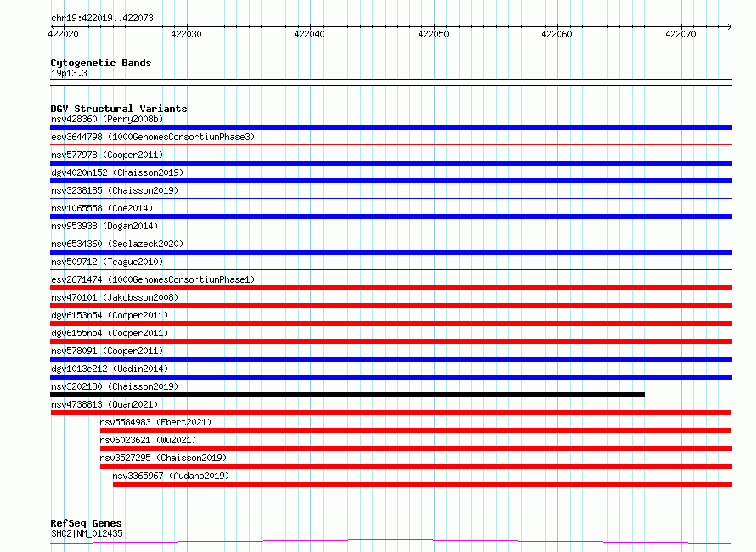This screenshot has width=756, height=552.
Task: Click the chr19:422019..422073 region label
Action: [x=102, y=18]
